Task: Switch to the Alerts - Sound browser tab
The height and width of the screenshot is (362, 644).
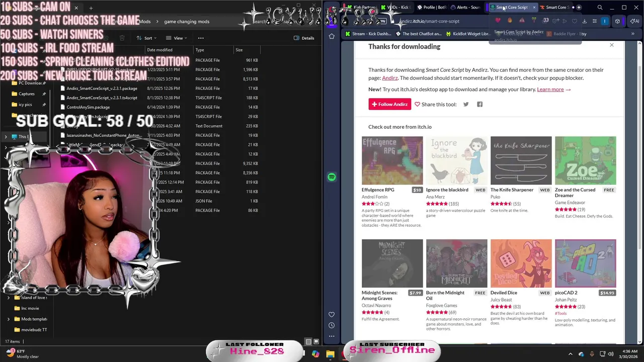Action: (465, 8)
